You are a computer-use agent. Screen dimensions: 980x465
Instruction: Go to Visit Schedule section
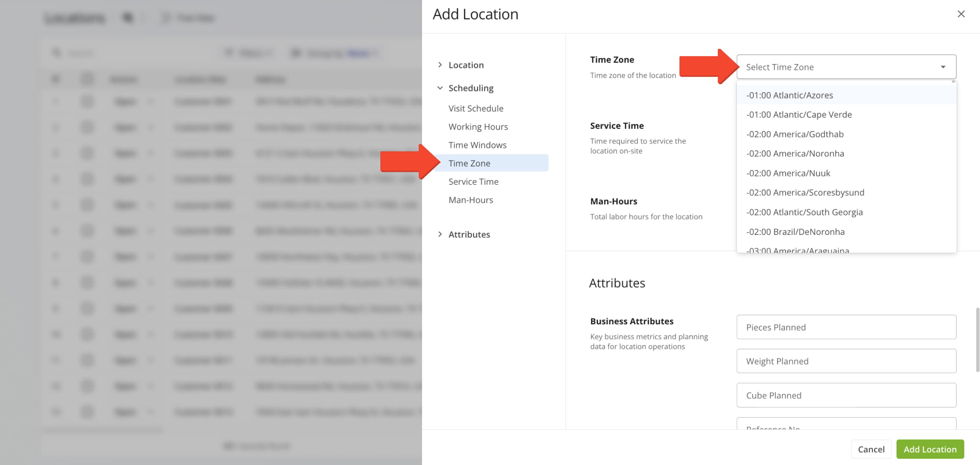476,109
